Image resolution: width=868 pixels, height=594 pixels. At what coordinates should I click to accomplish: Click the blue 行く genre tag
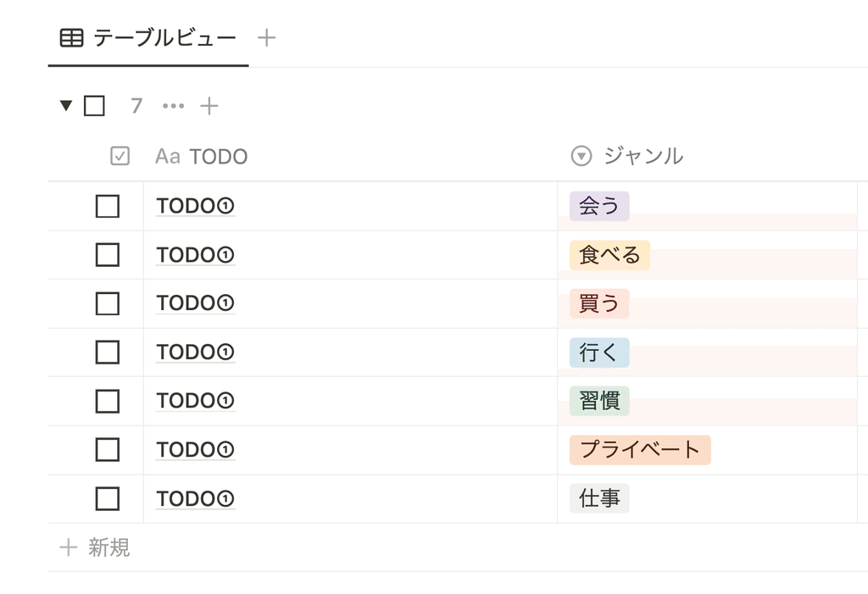click(x=599, y=353)
